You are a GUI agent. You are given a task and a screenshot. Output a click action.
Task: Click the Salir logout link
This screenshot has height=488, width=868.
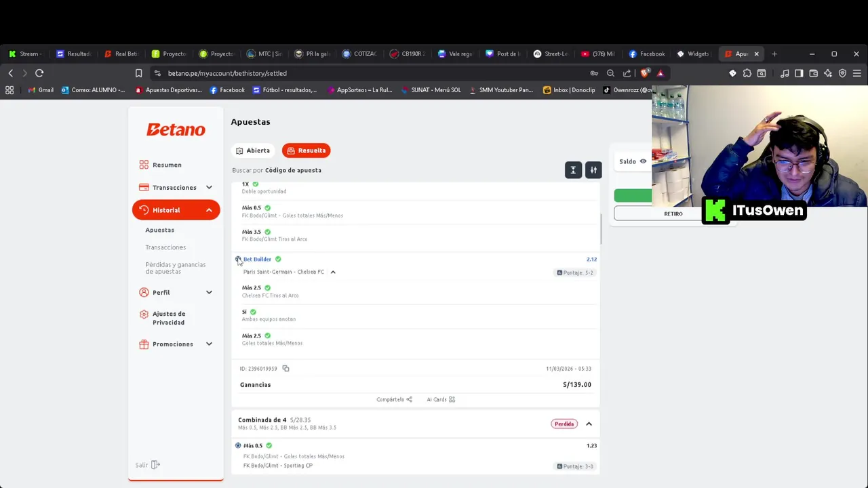click(147, 465)
